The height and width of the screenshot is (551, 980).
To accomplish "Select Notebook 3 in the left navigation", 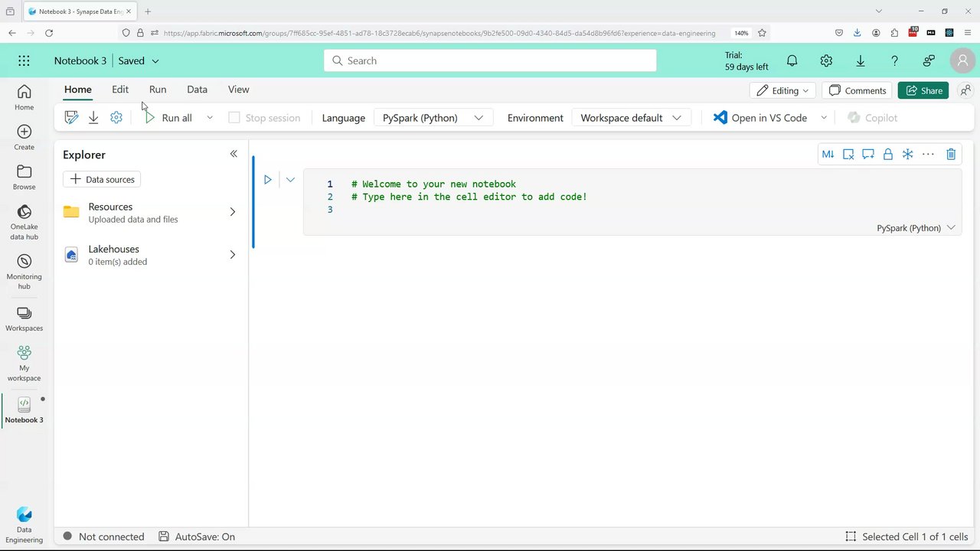I will 24,410.
